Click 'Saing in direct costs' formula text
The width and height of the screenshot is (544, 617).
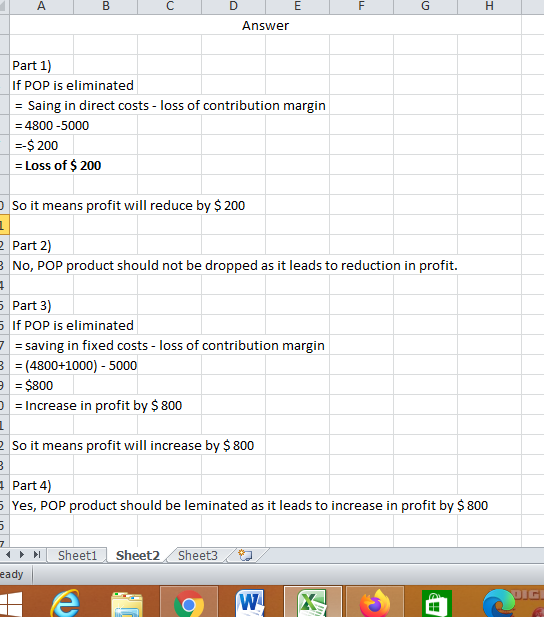[x=170, y=105]
